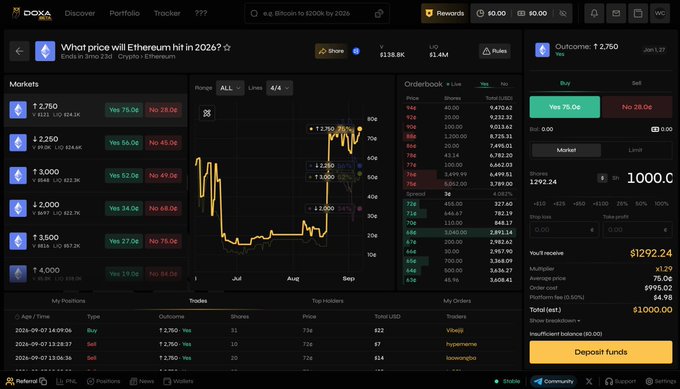Open the mail inbox icon

click(616, 13)
